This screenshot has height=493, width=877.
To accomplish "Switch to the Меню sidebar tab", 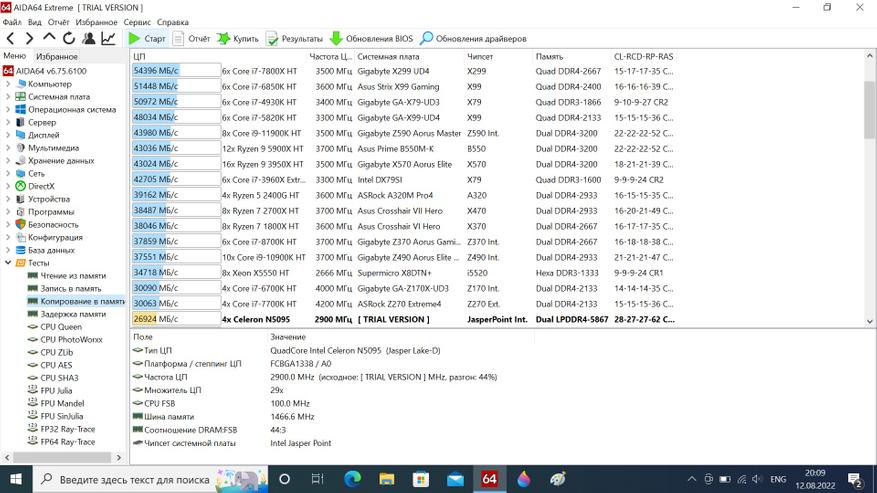I will coord(15,56).
